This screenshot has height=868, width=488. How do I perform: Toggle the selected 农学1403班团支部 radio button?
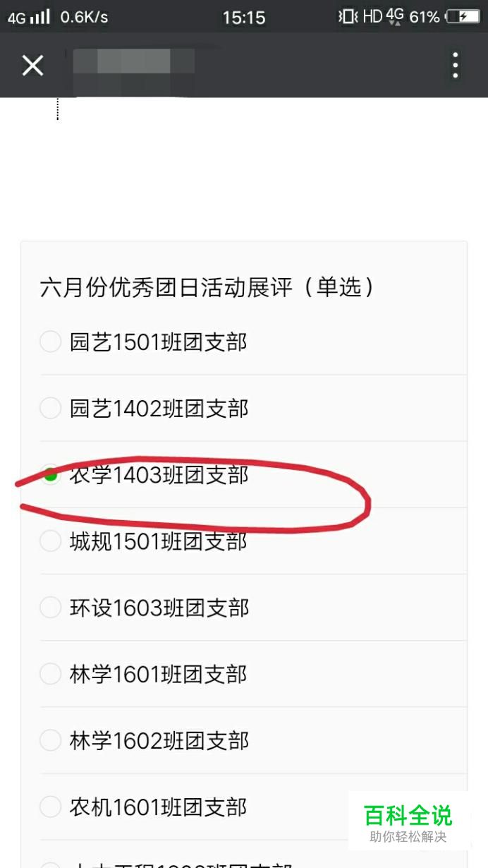click(x=50, y=474)
